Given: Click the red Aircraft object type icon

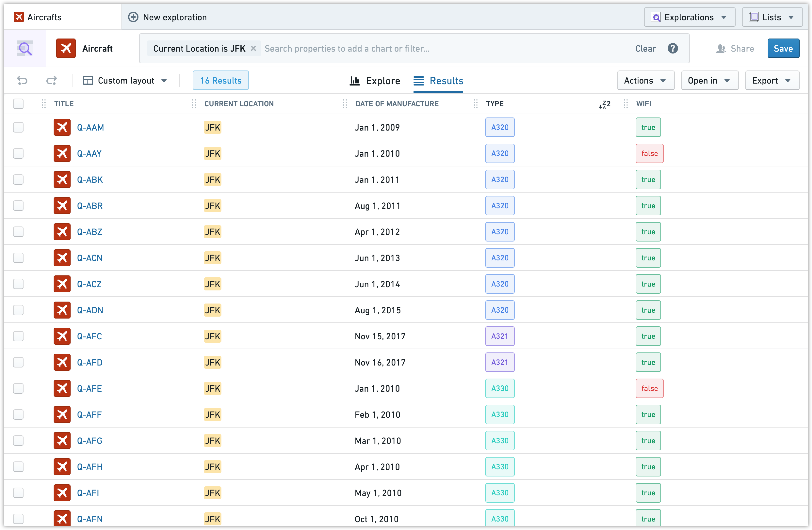Looking at the screenshot, I should click(x=66, y=48).
